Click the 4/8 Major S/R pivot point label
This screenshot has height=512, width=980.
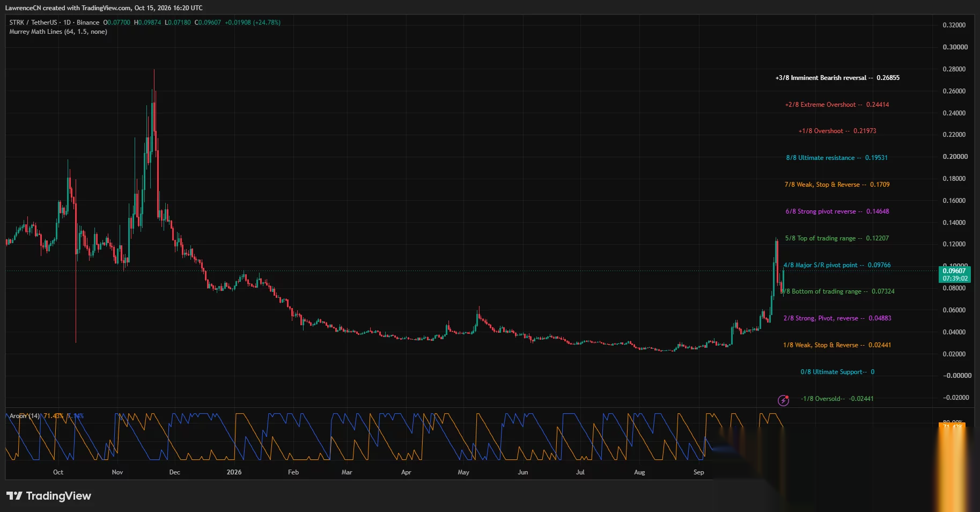(x=837, y=265)
